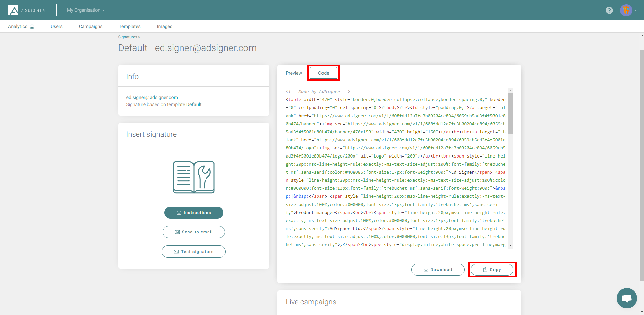Screen dimensions: 644x315
Task: Open the Default template link
Action: (x=194, y=104)
